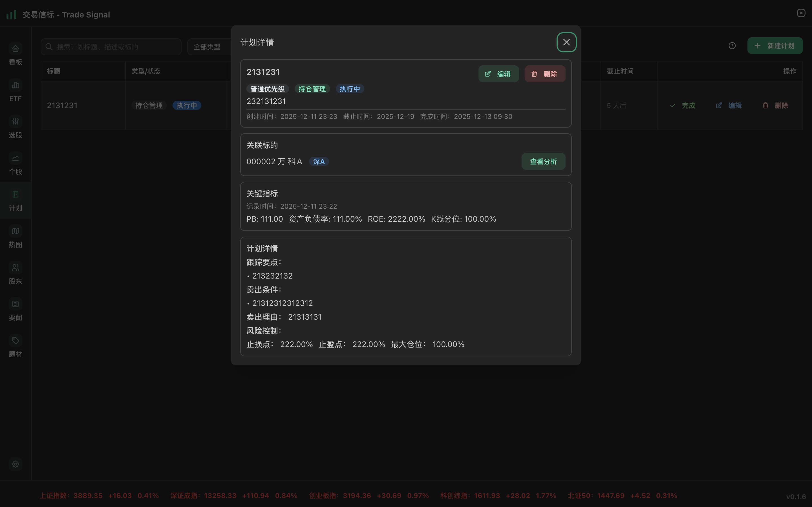
Task: Mark the 2131231 plan as 完成
Action: pos(683,105)
